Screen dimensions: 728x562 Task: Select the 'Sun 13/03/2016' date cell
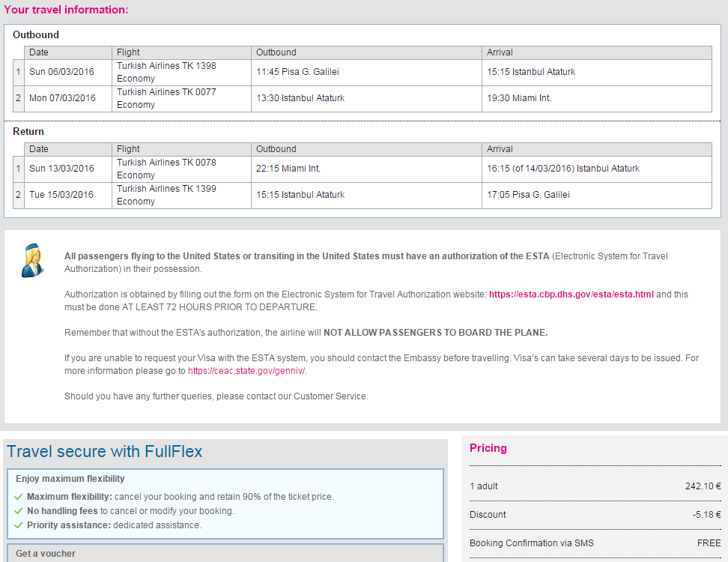(x=68, y=169)
